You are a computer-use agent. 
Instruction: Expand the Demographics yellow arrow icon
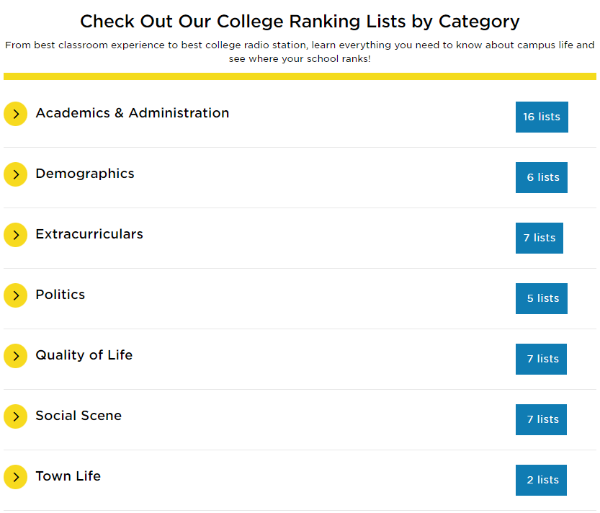point(15,174)
